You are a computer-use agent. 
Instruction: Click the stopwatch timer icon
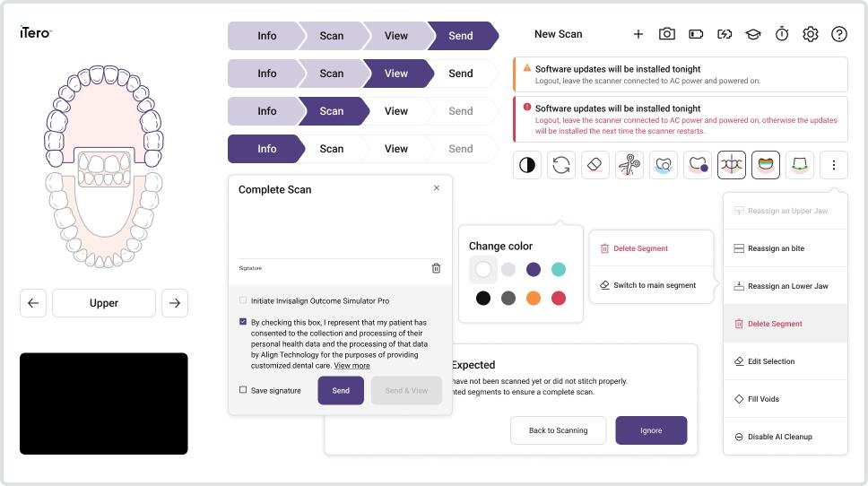tap(782, 34)
